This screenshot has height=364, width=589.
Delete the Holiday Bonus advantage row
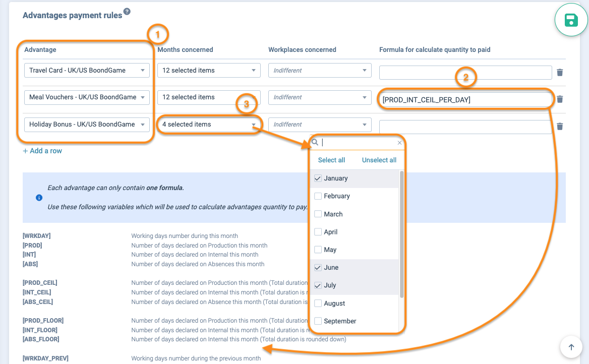[x=560, y=127]
